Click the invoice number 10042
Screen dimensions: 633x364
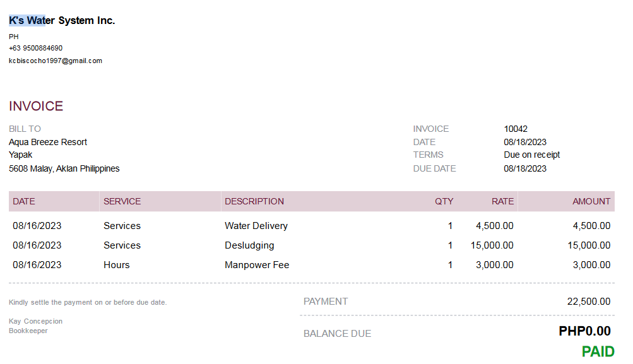click(516, 129)
